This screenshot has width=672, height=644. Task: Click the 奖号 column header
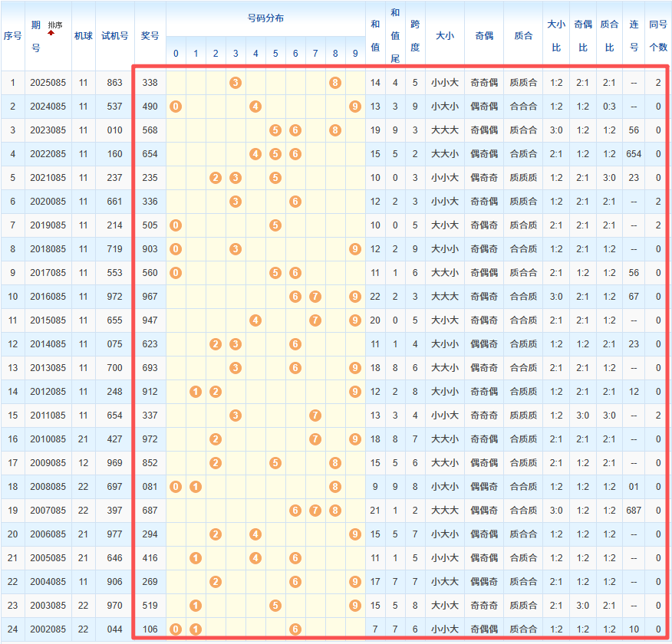[x=150, y=35]
